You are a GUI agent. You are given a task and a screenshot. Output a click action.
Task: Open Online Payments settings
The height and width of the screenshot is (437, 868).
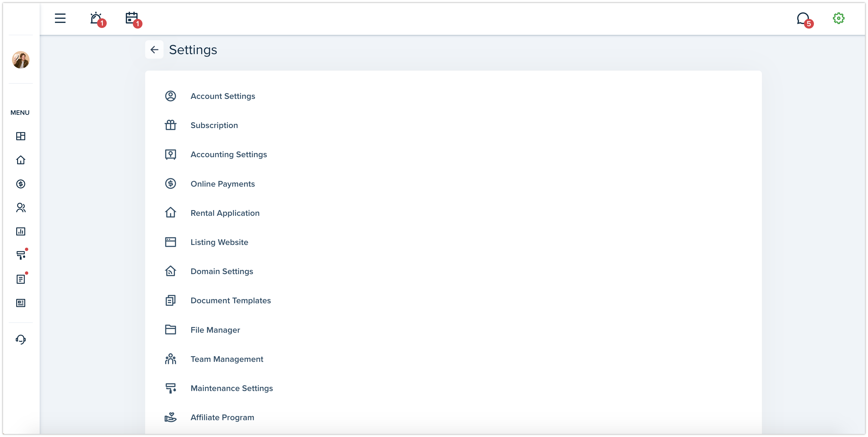[x=222, y=184]
